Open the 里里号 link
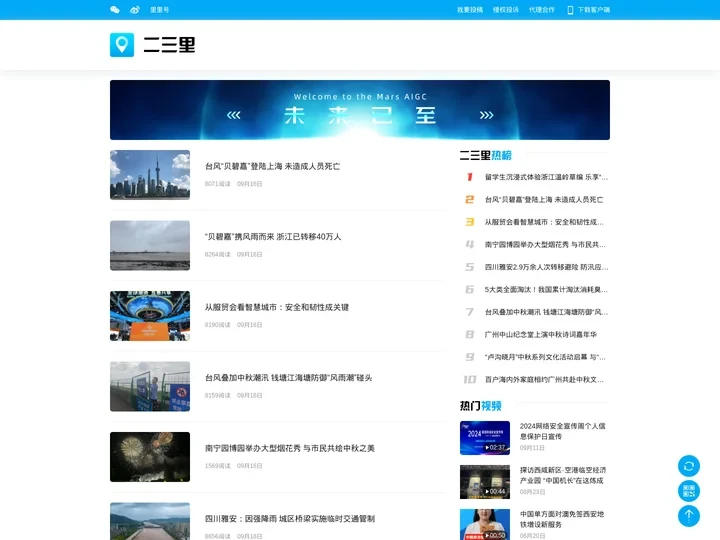Viewport: 720px width, 540px height. coord(159,10)
